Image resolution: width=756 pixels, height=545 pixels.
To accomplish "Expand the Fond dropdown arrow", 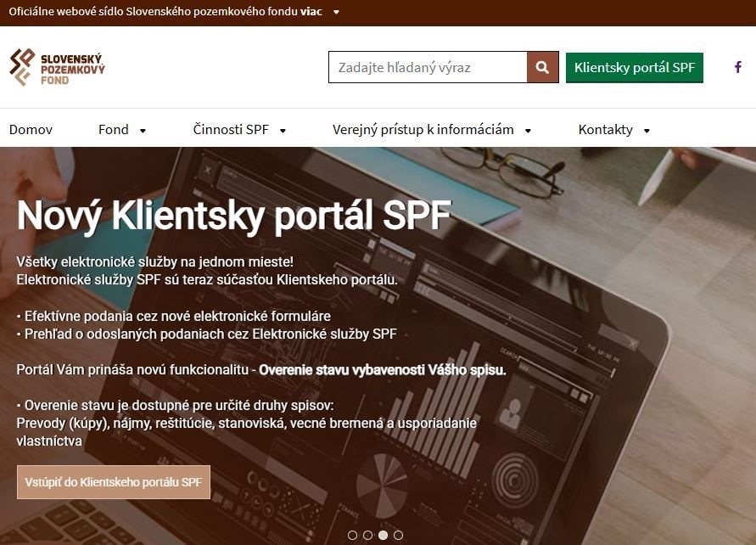I will 143,131.
